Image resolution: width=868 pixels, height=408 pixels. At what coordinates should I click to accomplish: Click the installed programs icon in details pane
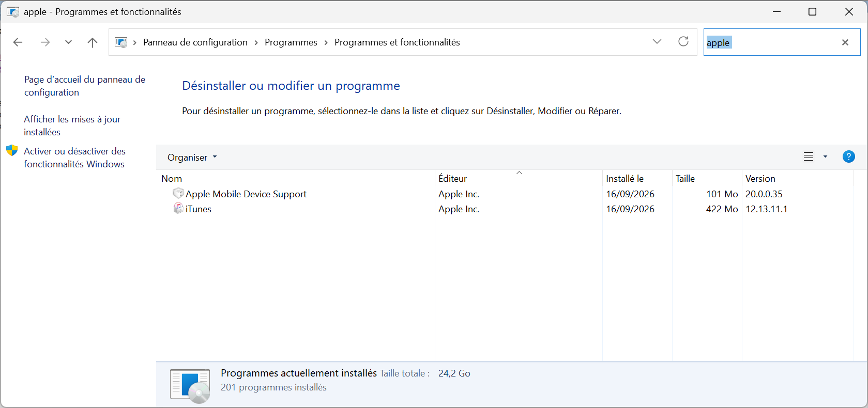click(190, 385)
